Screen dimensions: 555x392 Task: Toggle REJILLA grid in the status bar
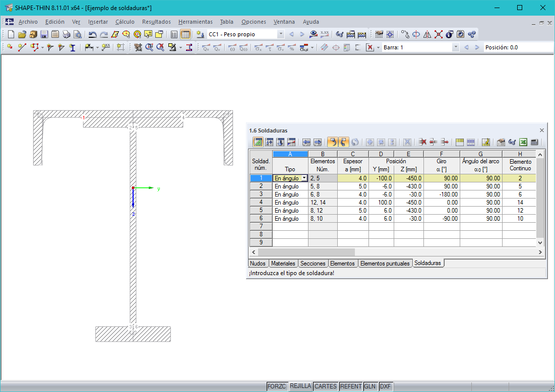[x=300, y=386]
